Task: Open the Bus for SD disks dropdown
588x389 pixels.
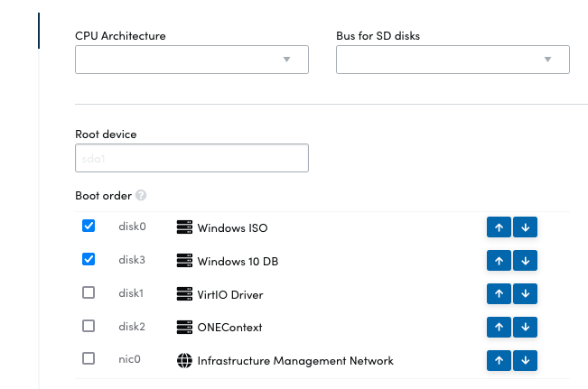Action: click(x=453, y=60)
